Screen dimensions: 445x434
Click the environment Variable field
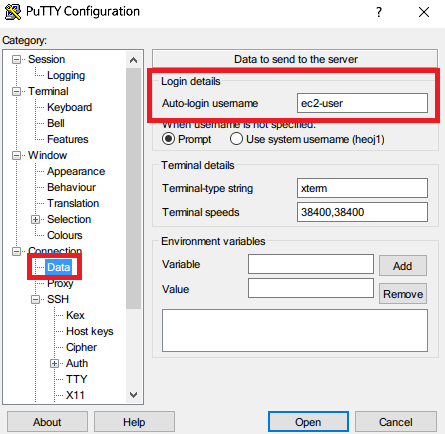311,264
